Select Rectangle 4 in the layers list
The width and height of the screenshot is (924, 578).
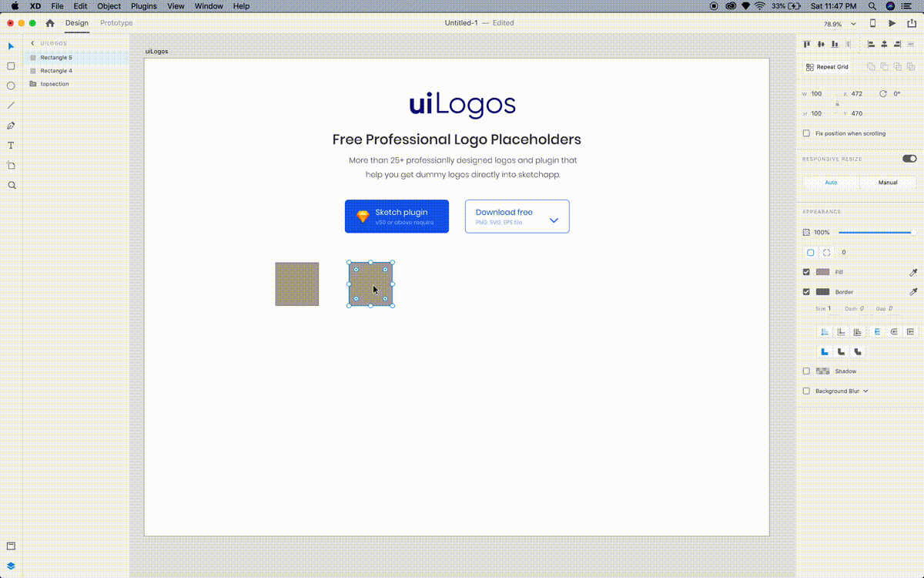[x=56, y=70]
